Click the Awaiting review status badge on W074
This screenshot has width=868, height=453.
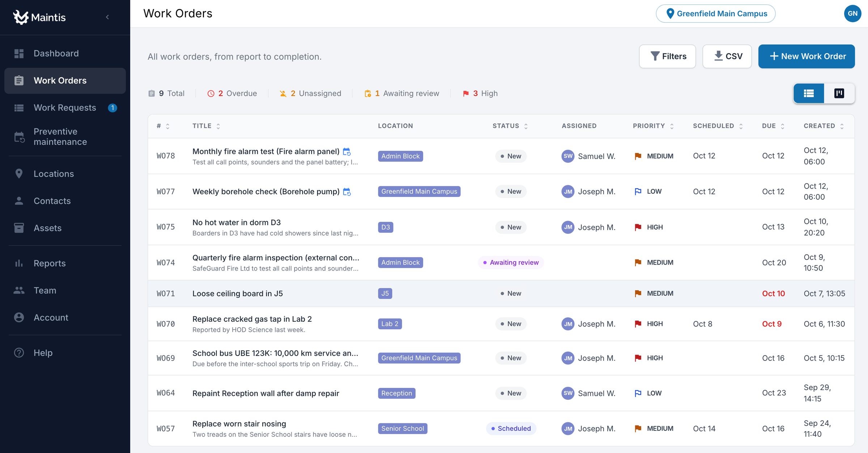pos(511,263)
